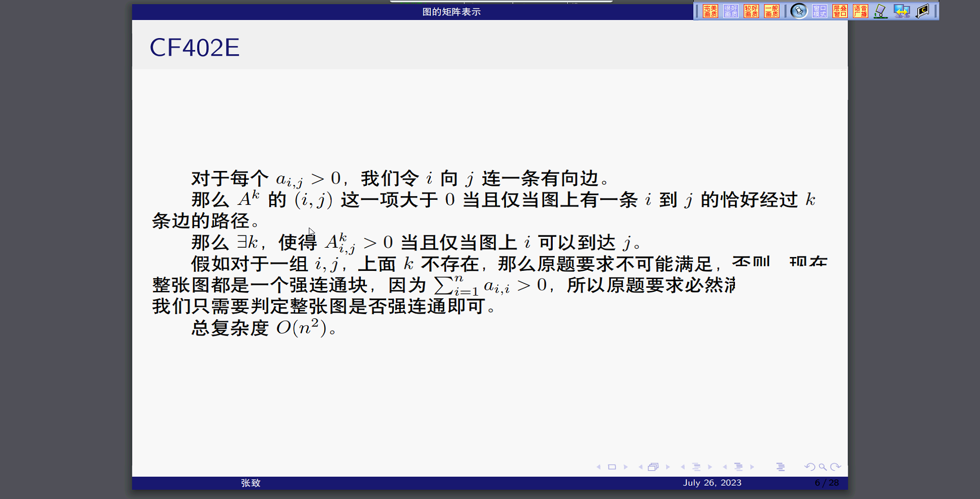Click the go-back curved arrow icon

coord(810,467)
